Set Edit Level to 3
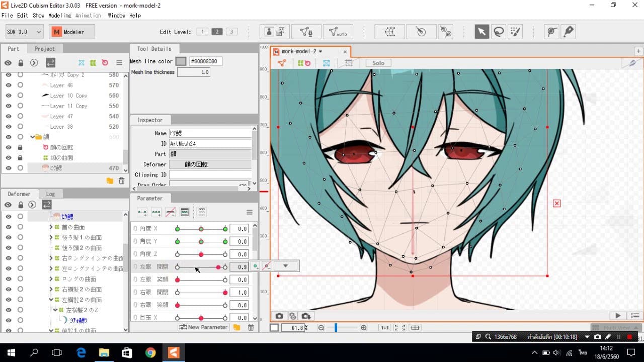This screenshot has height=362, width=644. point(231,32)
